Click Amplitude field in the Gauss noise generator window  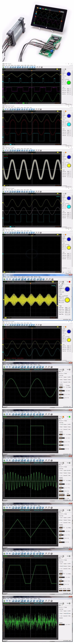click(x=62, y=625)
